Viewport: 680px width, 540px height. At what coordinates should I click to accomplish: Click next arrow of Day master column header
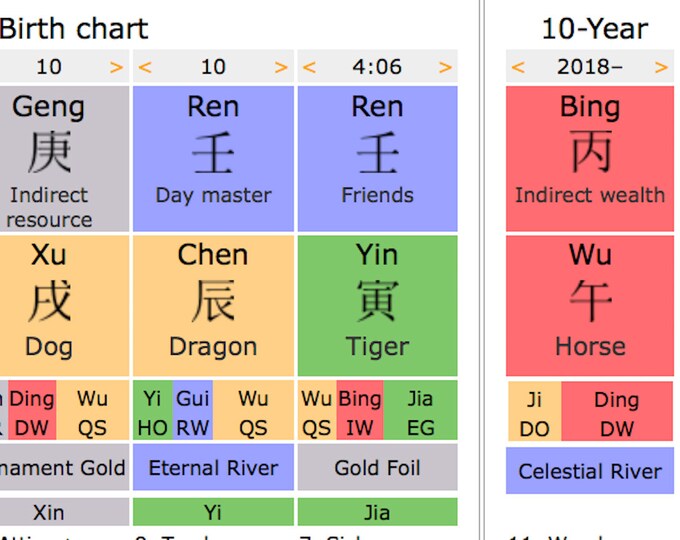tap(281, 67)
